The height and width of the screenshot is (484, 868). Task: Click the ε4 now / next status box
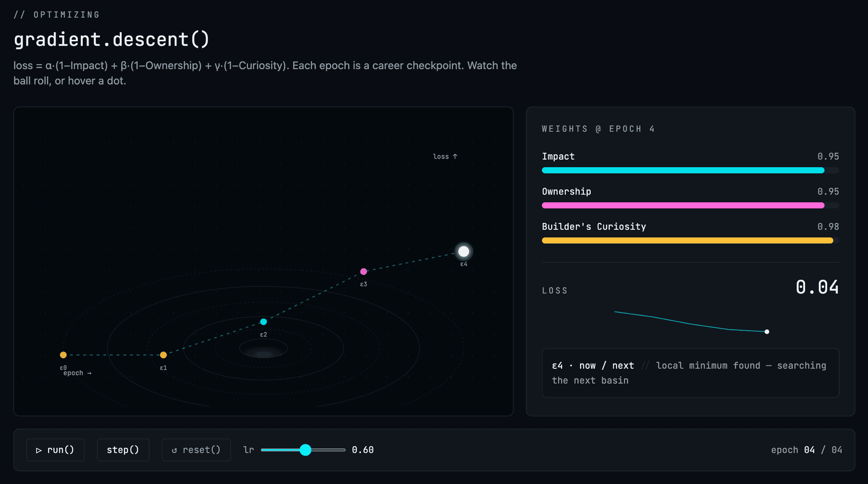point(690,373)
